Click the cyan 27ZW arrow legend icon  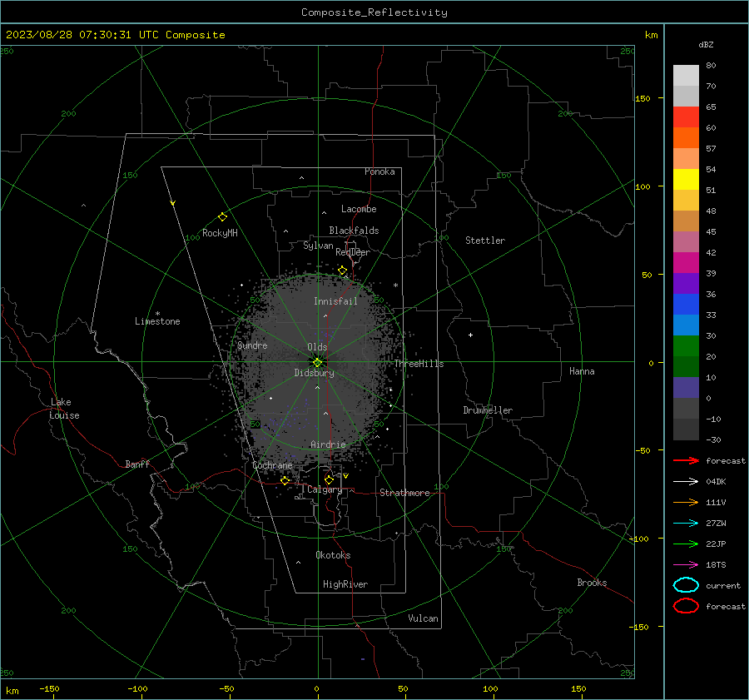686,524
